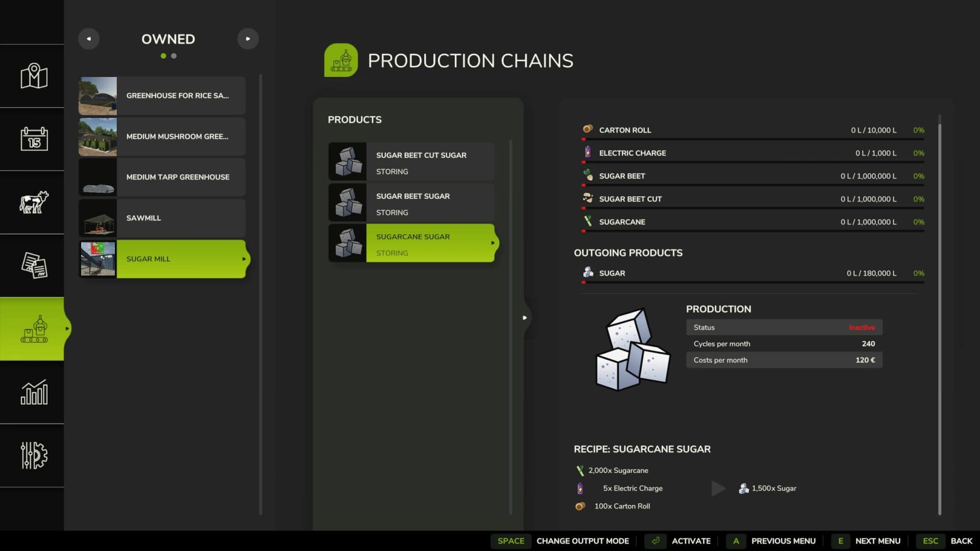Select the first page indicator dot
980x551 pixels.
(x=163, y=56)
